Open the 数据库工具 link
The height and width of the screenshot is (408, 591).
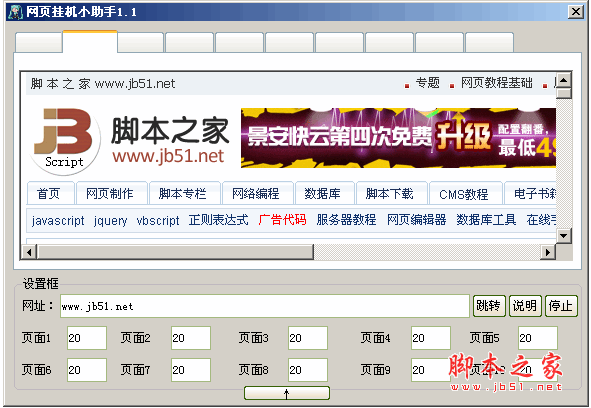(x=486, y=219)
